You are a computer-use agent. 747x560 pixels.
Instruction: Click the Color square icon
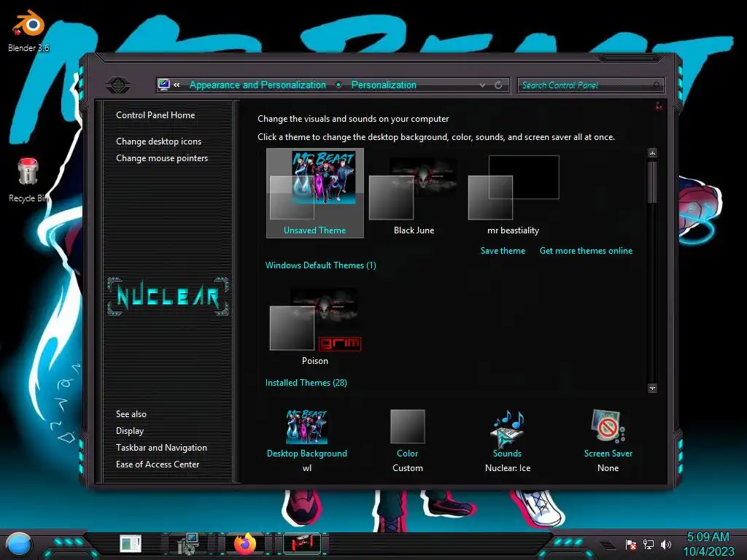(407, 426)
